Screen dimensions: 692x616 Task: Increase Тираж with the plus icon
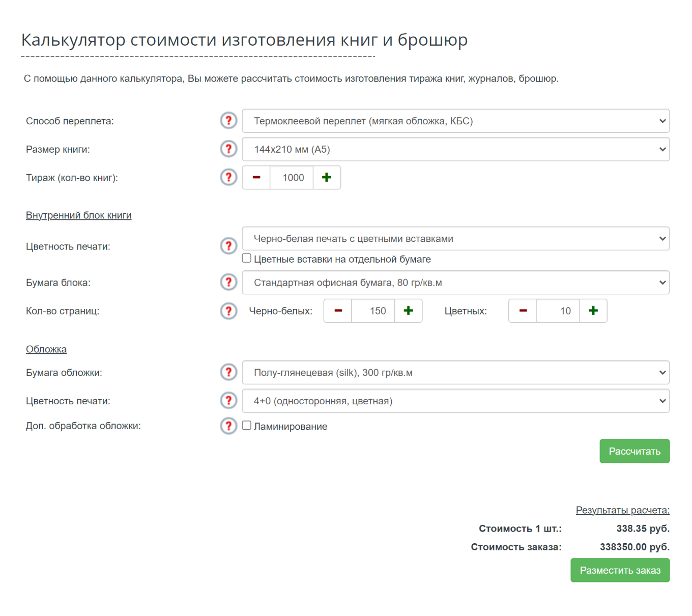327,178
